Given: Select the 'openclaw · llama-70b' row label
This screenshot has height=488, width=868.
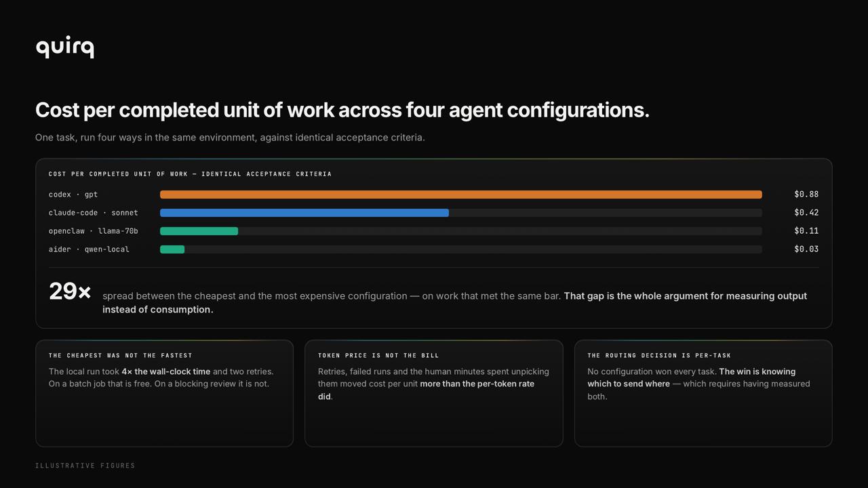Looking at the screenshot, I should pyautogui.click(x=93, y=231).
